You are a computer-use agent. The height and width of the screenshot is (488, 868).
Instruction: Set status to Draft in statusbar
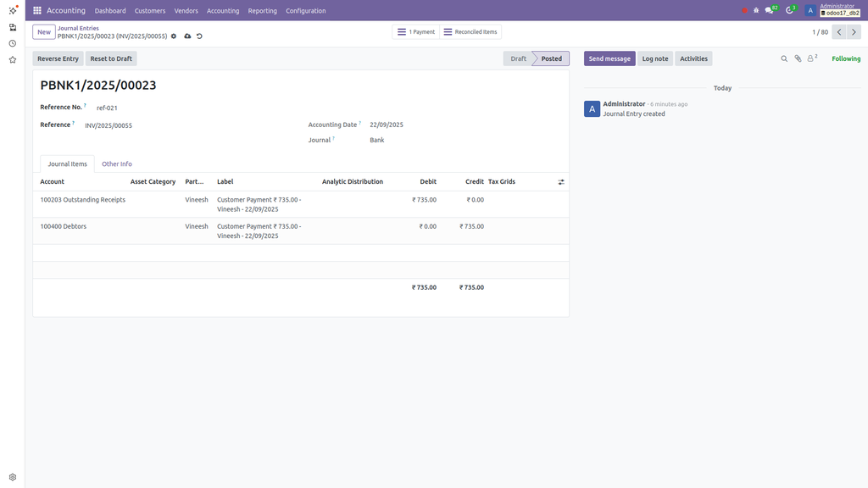pos(518,58)
